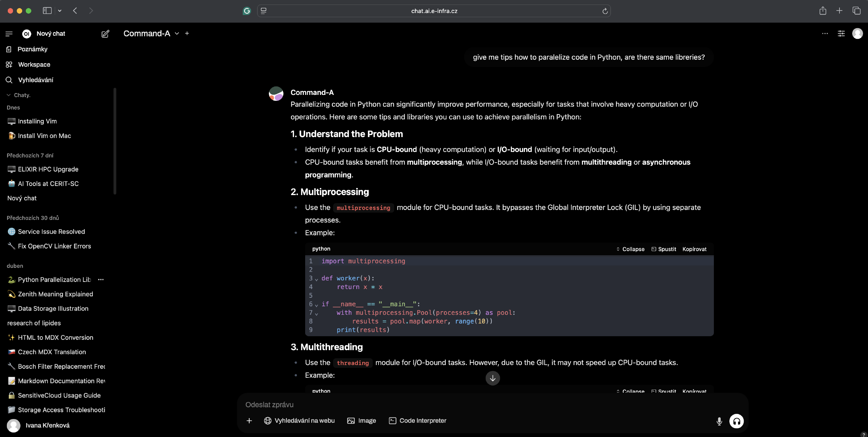The image size is (868, 437).
Task: Click the Grammarly extension icon
Action: coord(247,11)
